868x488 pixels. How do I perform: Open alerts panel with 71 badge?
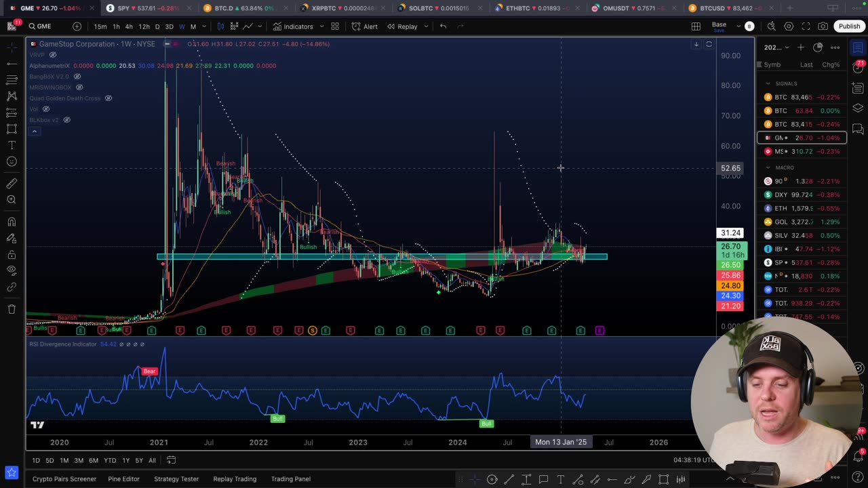[x=858, y=68]
